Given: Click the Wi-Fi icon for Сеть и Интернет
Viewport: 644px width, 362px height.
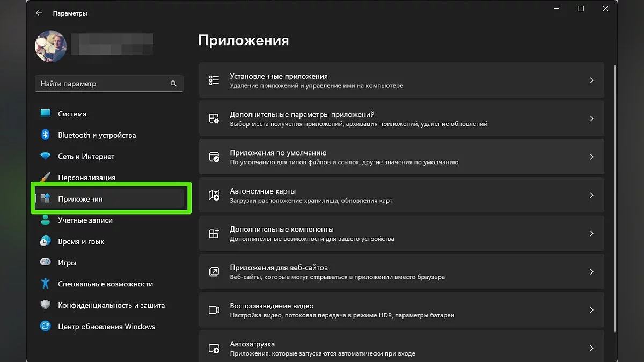Looking at the screenshot, I should [46, 157].
